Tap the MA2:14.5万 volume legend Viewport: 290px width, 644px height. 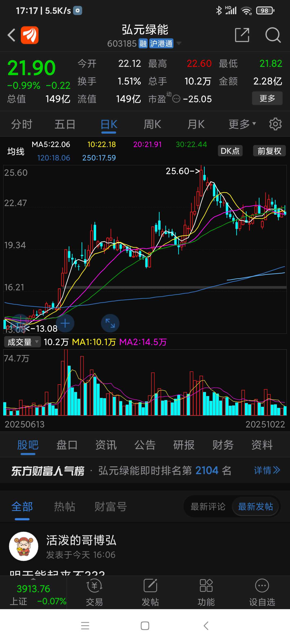(143, 342)
